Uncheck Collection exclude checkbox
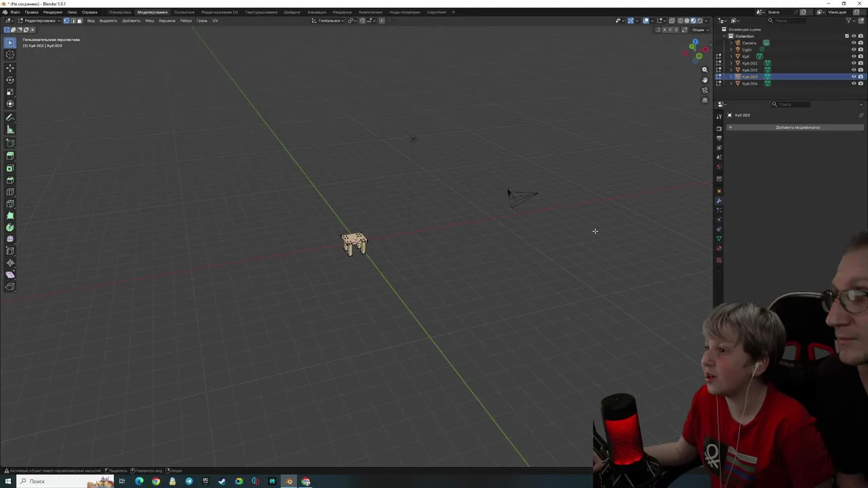This screenshot has height=488, width=868. (x=847, y=36)
